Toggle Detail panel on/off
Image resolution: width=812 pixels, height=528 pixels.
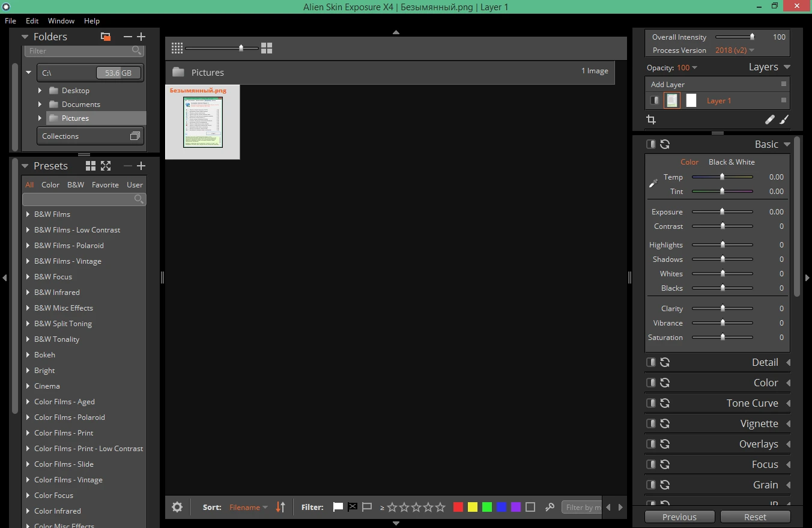click(650, 362)
